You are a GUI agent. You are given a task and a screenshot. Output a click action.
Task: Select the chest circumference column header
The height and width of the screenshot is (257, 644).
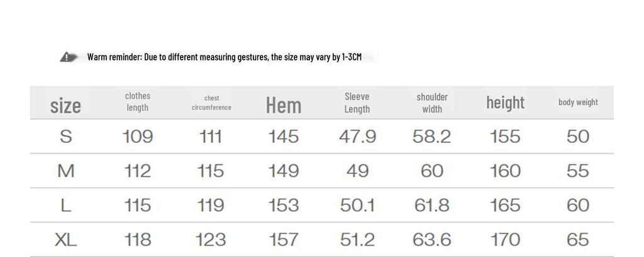click(x=211, y=103)
